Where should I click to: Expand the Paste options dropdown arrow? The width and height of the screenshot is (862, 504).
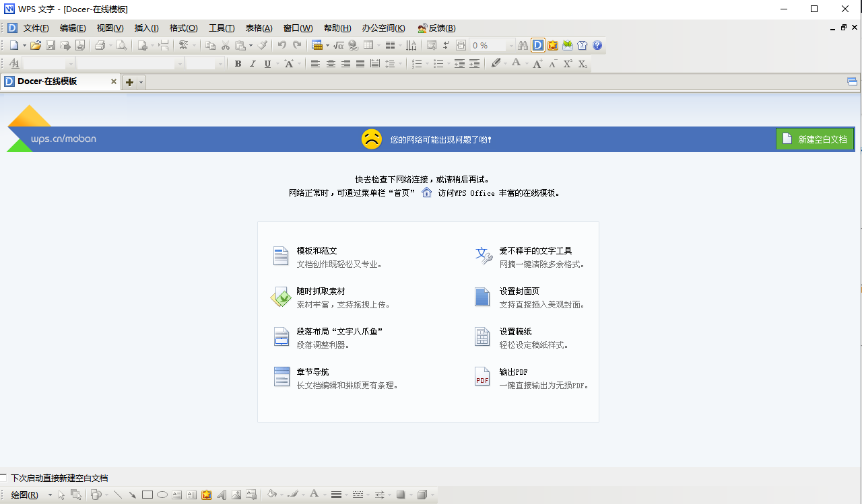pos(251,45)
